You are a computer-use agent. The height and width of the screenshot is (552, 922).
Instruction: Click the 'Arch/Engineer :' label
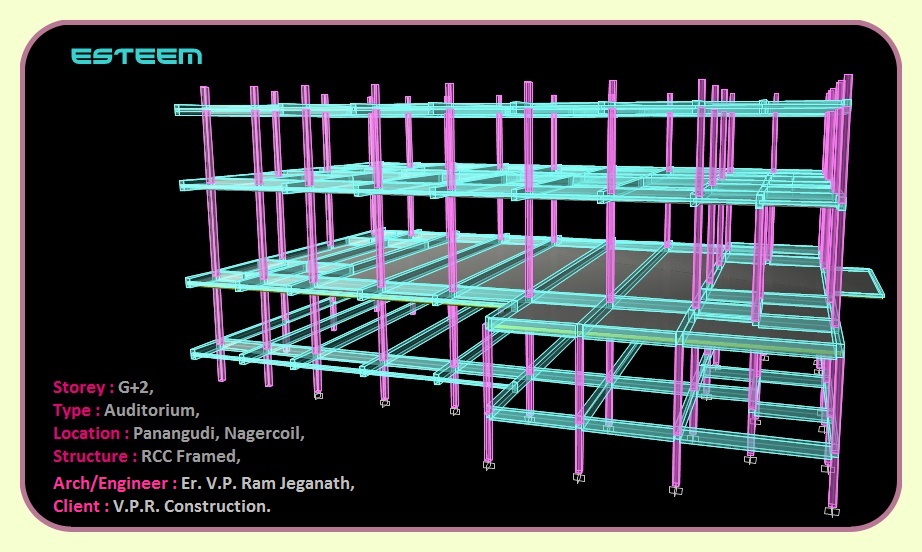[x=115, y=483]
